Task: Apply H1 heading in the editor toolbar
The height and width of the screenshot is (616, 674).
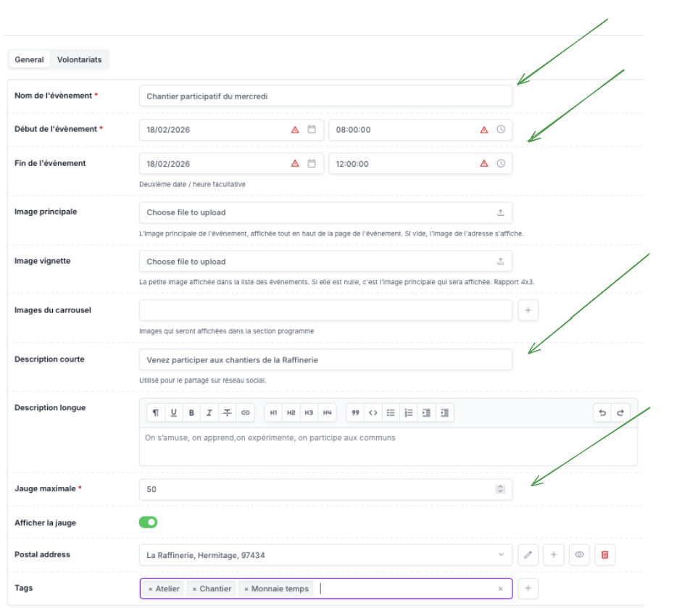Action: coord(273,412)
